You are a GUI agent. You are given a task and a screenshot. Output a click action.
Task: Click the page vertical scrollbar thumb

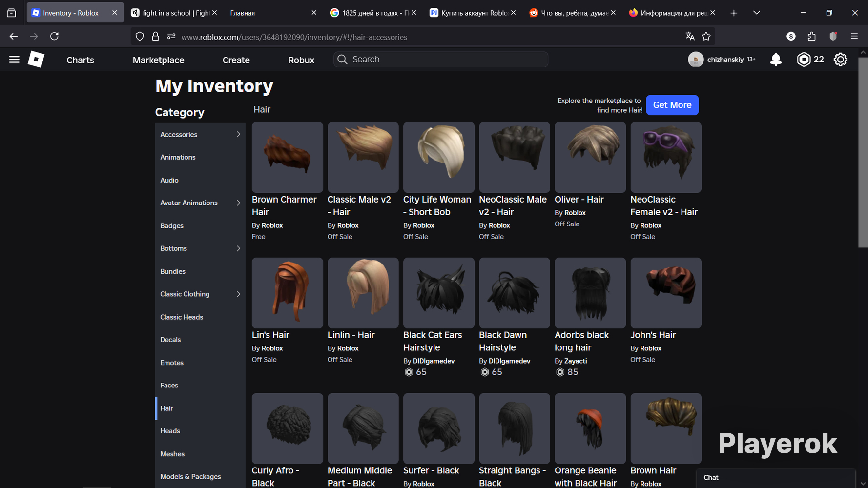pos(863,152)
